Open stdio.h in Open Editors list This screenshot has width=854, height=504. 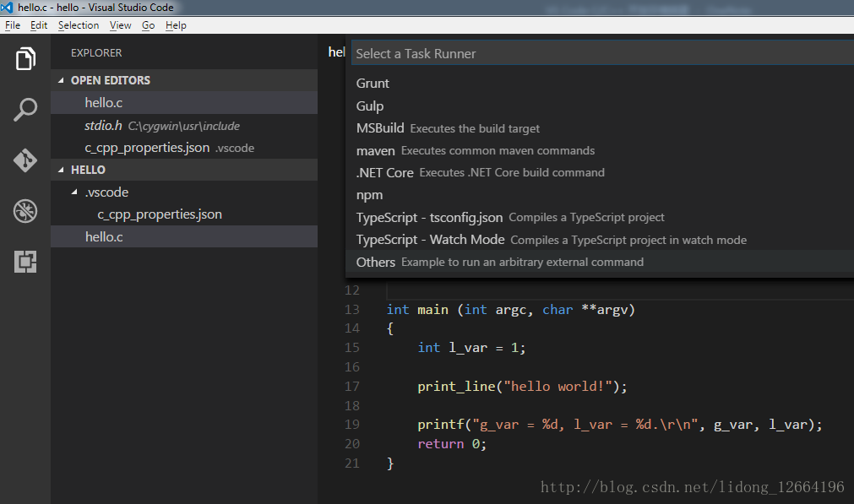coord(184,126)
